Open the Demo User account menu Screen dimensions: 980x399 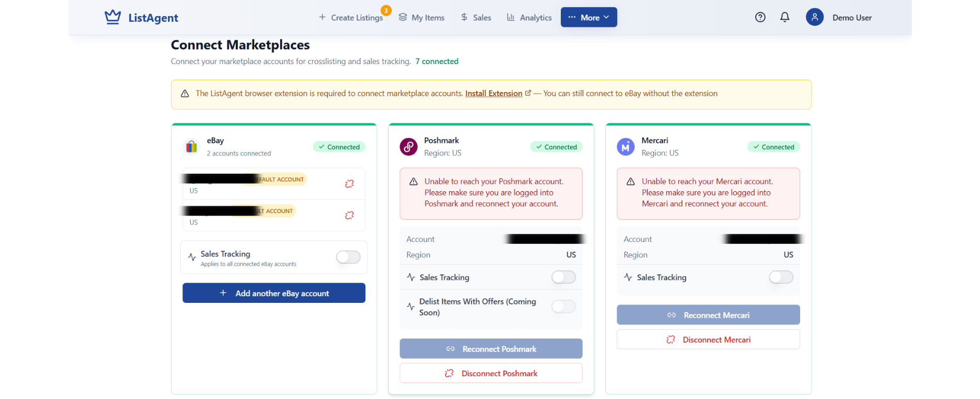(x=839, y=17)
